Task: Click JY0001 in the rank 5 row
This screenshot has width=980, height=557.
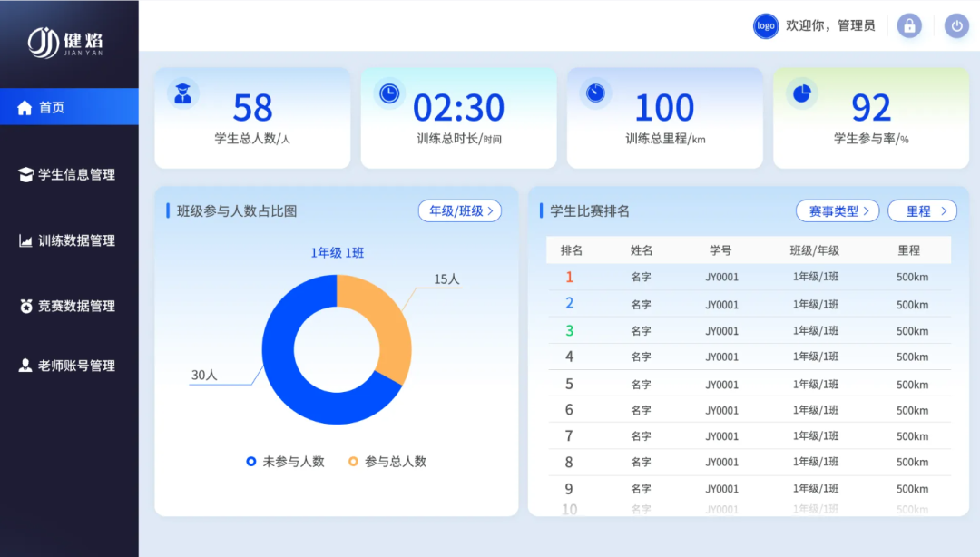Action: [x=722, y=385]
